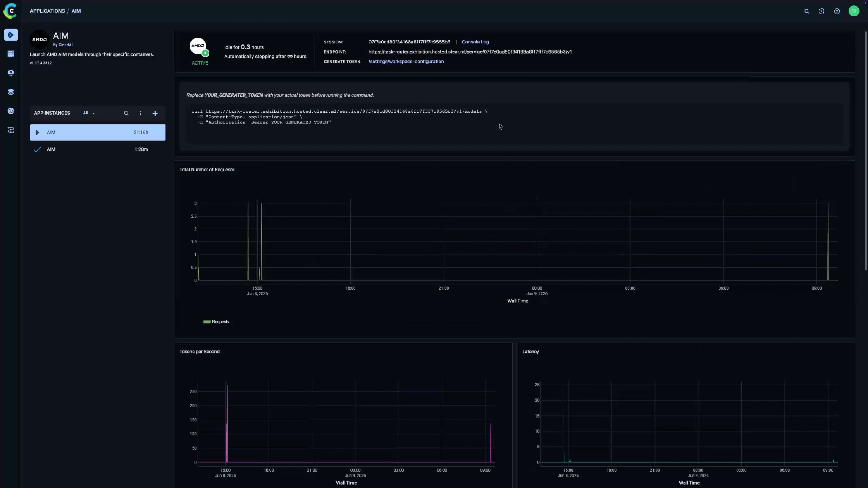Click the 'Launch AMD AIM models' description text
Screen dimensions: 868x488
(x=92, y=55)
